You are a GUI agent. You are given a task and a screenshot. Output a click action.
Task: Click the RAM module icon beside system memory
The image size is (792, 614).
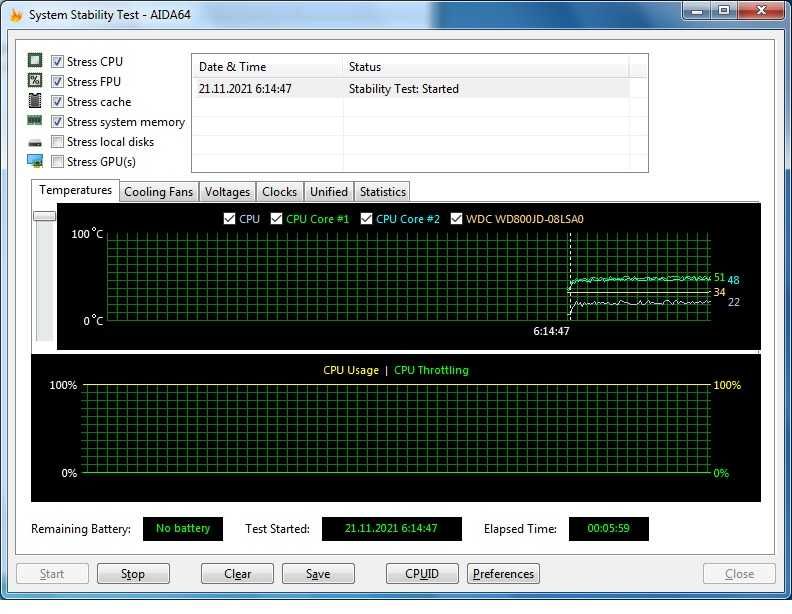pyautogui.click(x=35, y=121)
